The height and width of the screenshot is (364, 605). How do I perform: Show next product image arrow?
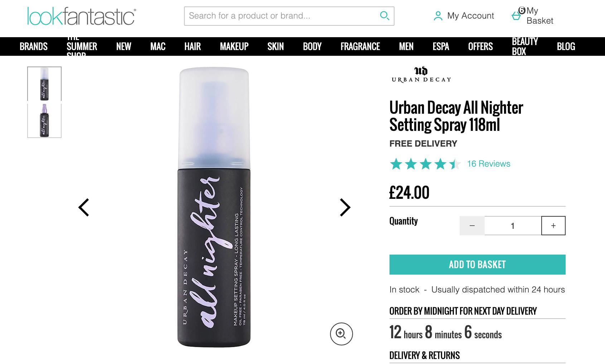[x=345, y=207]
